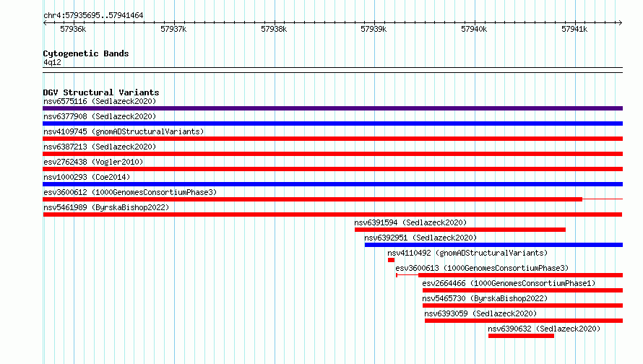Click the Cytogenetic Bands track title

pyautogui.click(x=86, y=53)
